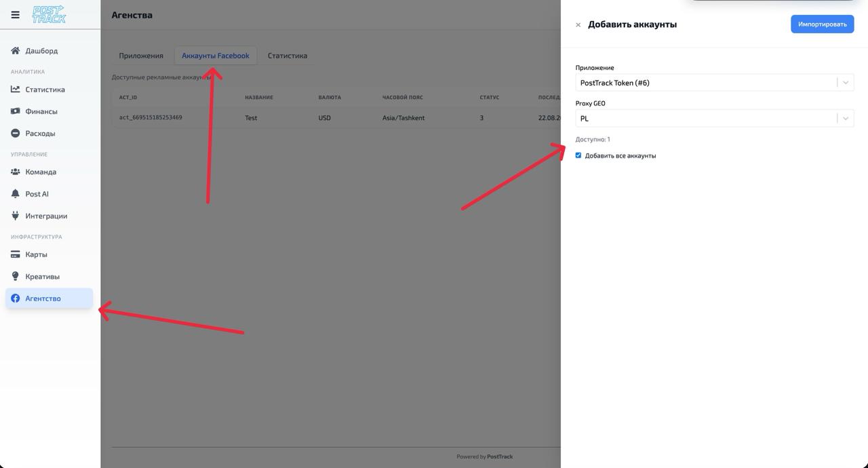Select the Интеграции plug icon
Viewport: 868px width, 468px height.
click(15, 215)
